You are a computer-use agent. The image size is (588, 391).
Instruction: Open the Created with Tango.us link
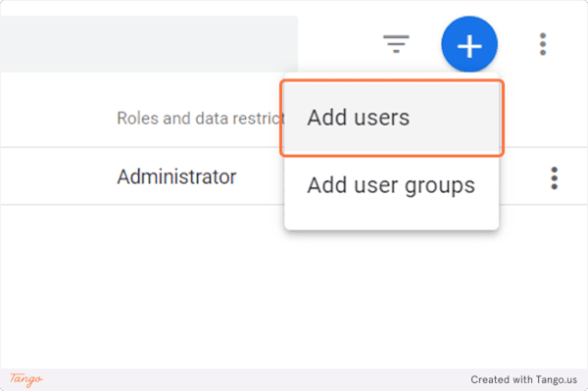tap(523, 380)
